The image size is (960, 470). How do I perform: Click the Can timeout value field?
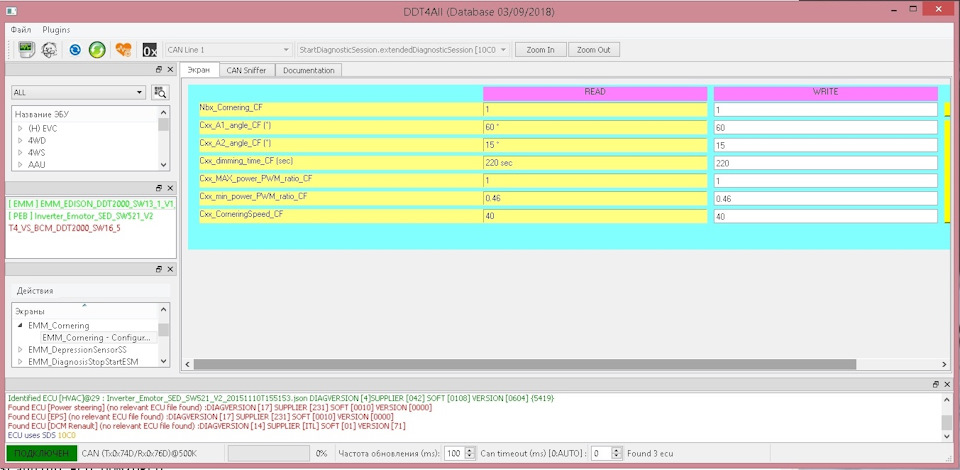(x=602, y=453)
